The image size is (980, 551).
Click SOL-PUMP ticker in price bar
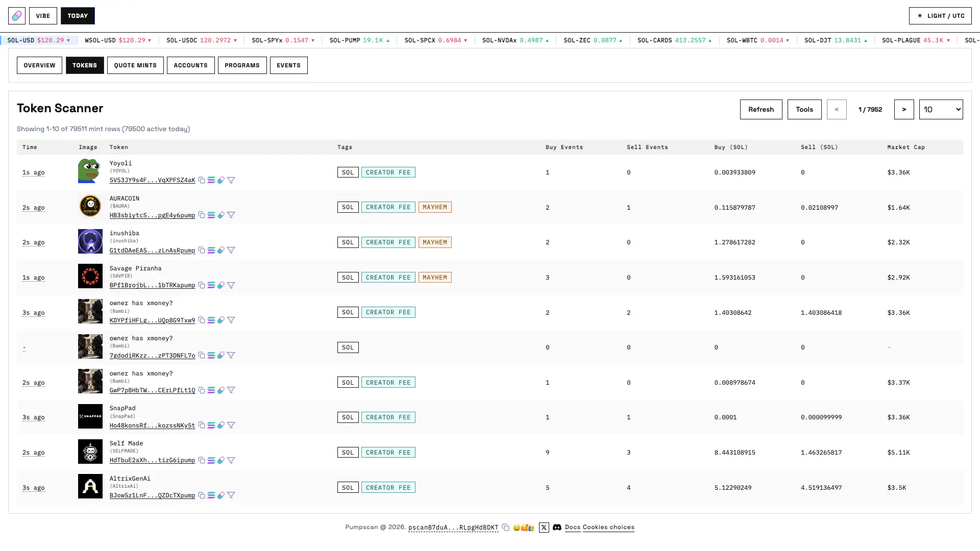(x=359, y=40)
